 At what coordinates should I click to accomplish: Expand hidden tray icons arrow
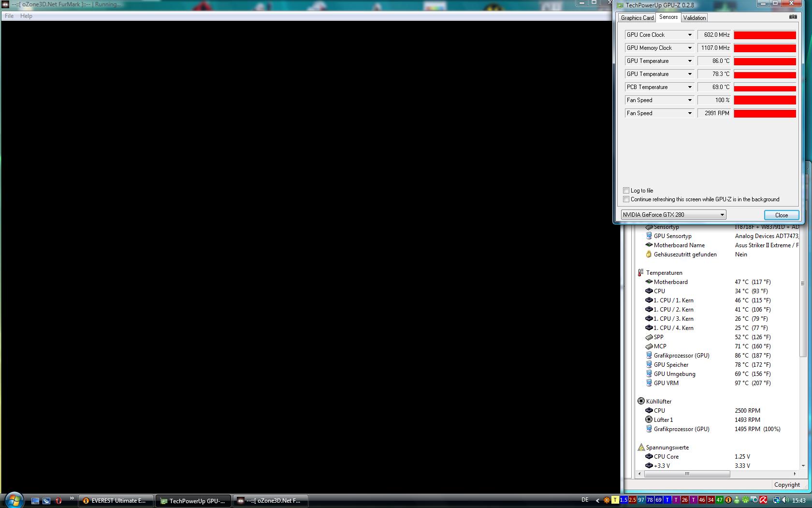click(597, 501)
